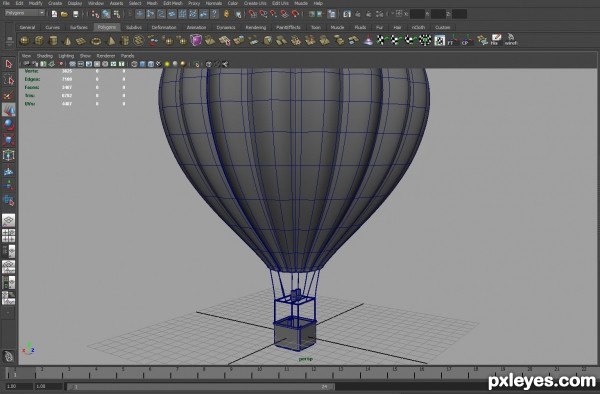Open the viewport Panels menu
The image size is (600, 394).
coord(127,56)
